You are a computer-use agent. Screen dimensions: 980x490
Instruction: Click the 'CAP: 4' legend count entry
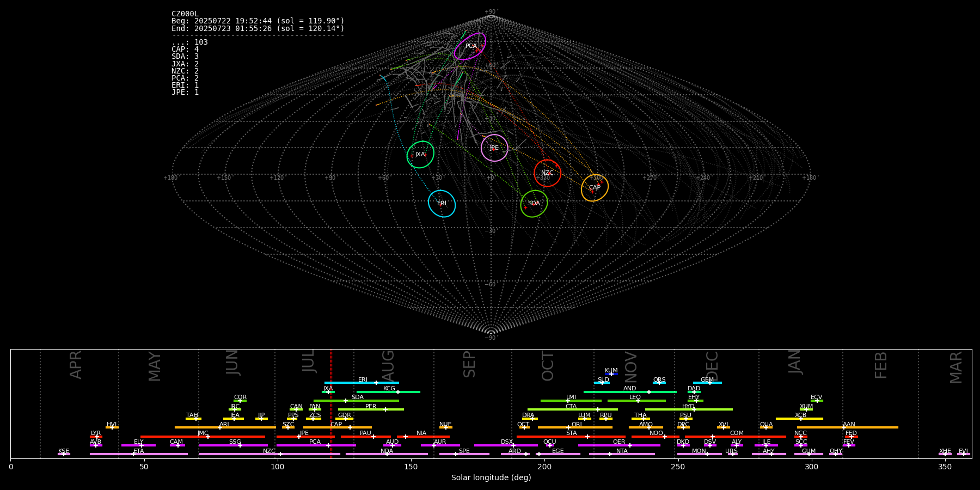[x=185, y=50]
